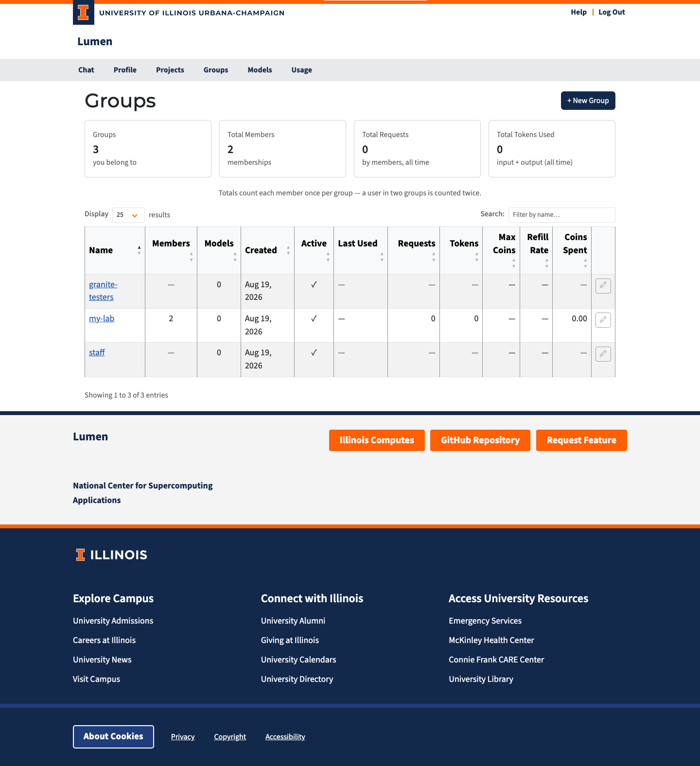This screenshot has height=766, width=700.
Task: Open University News footer link
Action: click(102, 660)
